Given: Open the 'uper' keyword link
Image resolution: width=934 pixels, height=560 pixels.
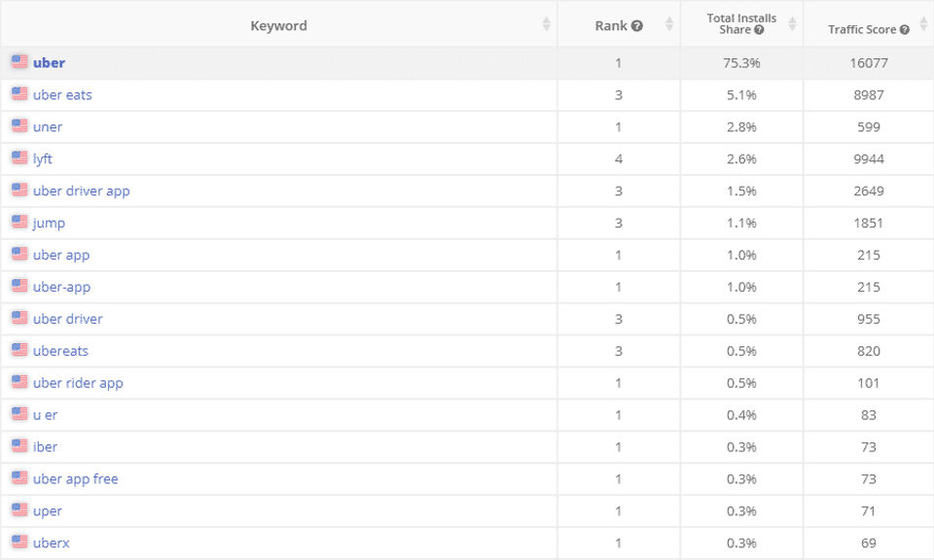Looking at the screenshot, I should pos(47,510).
